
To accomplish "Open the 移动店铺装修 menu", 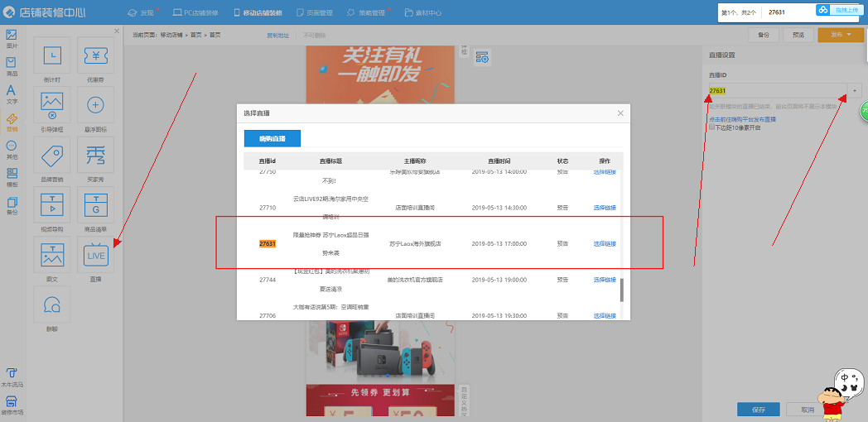I will tap(258, 12).
